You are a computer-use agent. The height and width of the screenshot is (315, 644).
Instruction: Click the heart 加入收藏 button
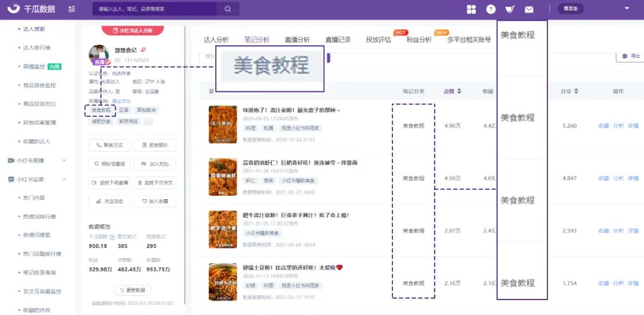[155, 201]
